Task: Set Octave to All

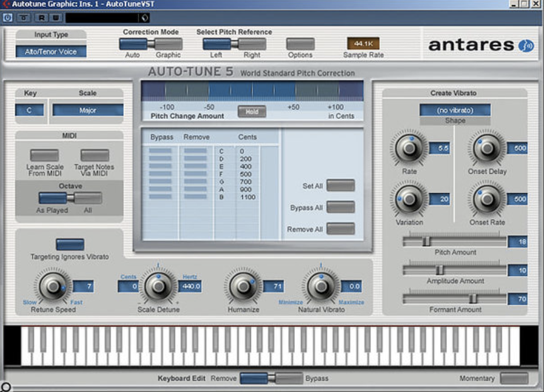Action: click(x=88, y=198)
